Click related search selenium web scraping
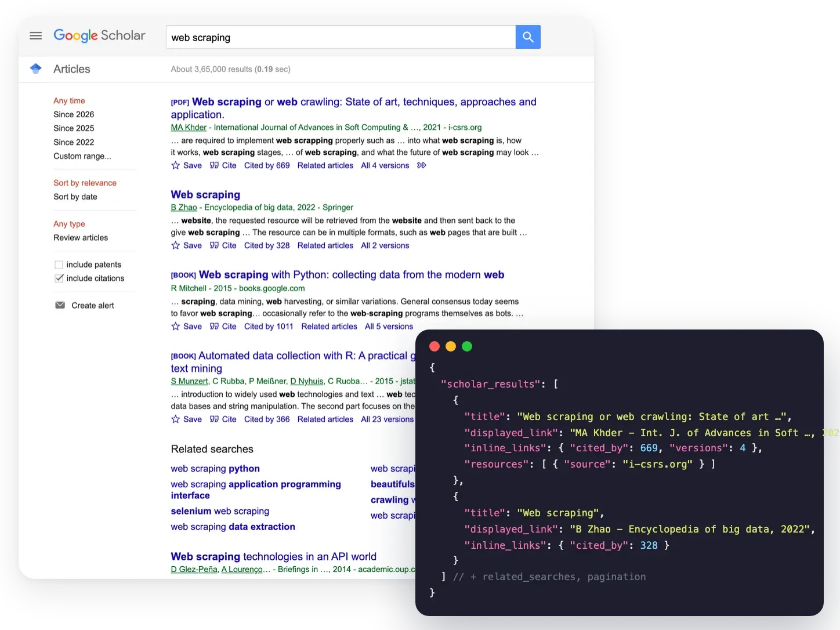The image size is (840, 630). click(x=220, y=511)
